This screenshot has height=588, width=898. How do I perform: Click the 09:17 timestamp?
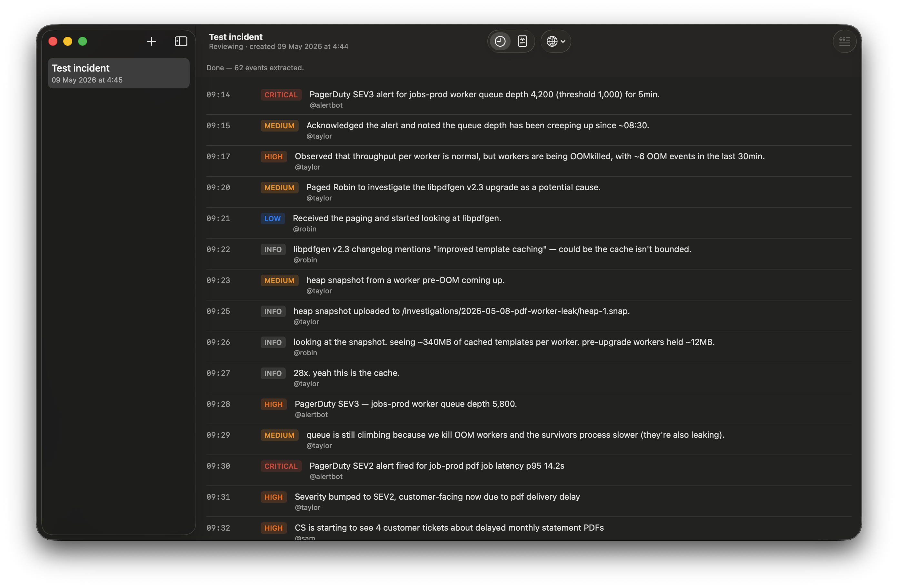click(x=218, y=157)
